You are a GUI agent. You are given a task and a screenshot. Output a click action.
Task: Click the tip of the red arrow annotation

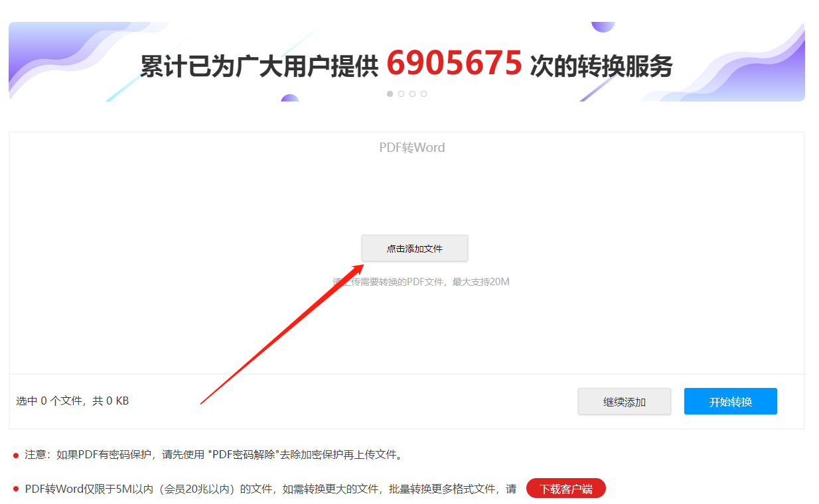pos(362,266)
